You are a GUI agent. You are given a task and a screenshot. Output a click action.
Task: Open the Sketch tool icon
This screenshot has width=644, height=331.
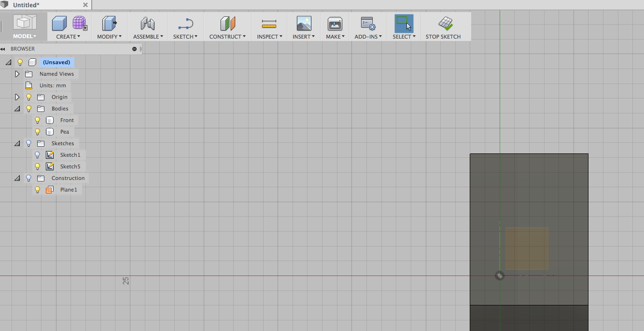185,23
